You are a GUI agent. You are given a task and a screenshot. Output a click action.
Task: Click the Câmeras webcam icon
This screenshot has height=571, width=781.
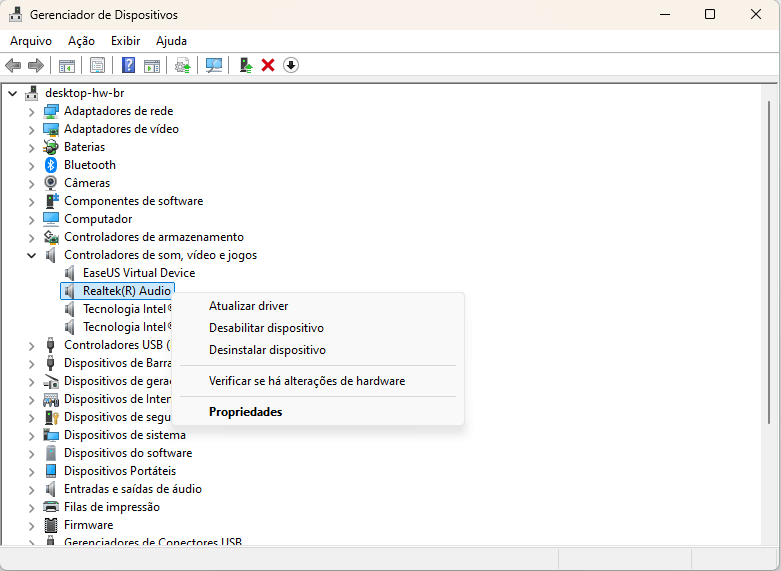tap(51, 183)
